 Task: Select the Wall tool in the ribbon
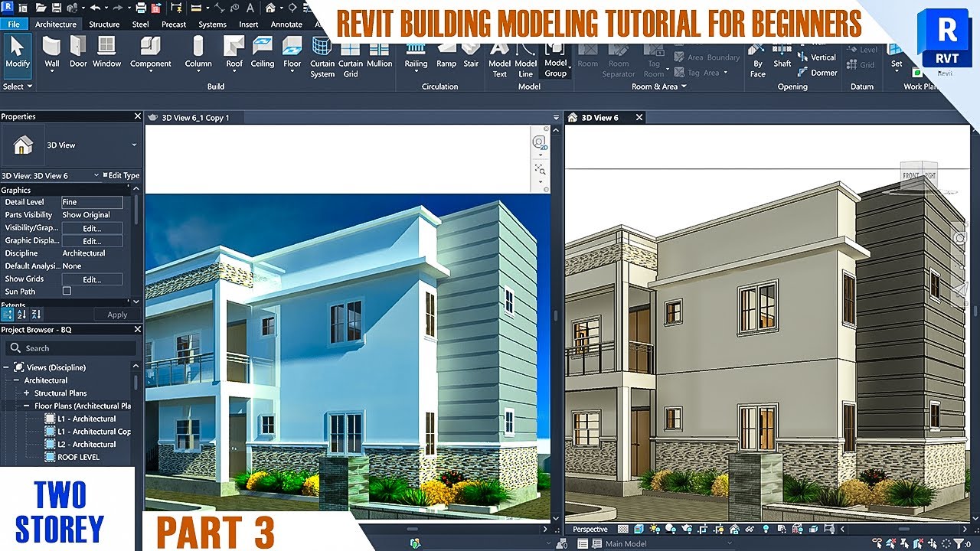[x=52, y=52]
